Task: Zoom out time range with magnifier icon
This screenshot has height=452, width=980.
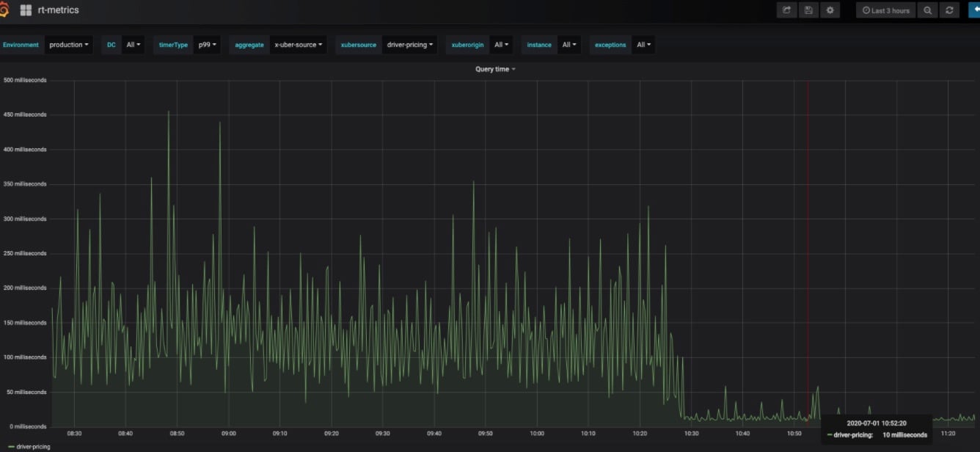Action: pos(928,10)
